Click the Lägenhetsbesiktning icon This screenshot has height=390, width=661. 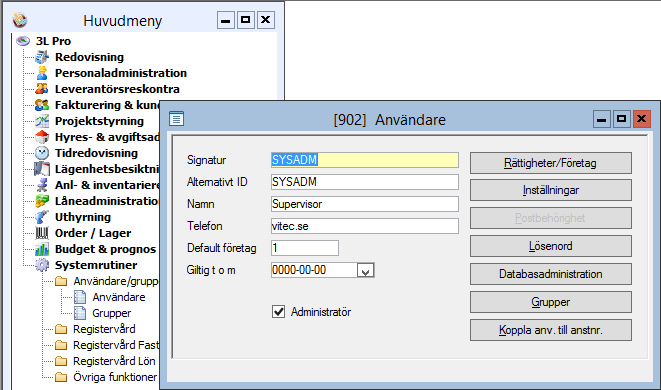[42, 169]
